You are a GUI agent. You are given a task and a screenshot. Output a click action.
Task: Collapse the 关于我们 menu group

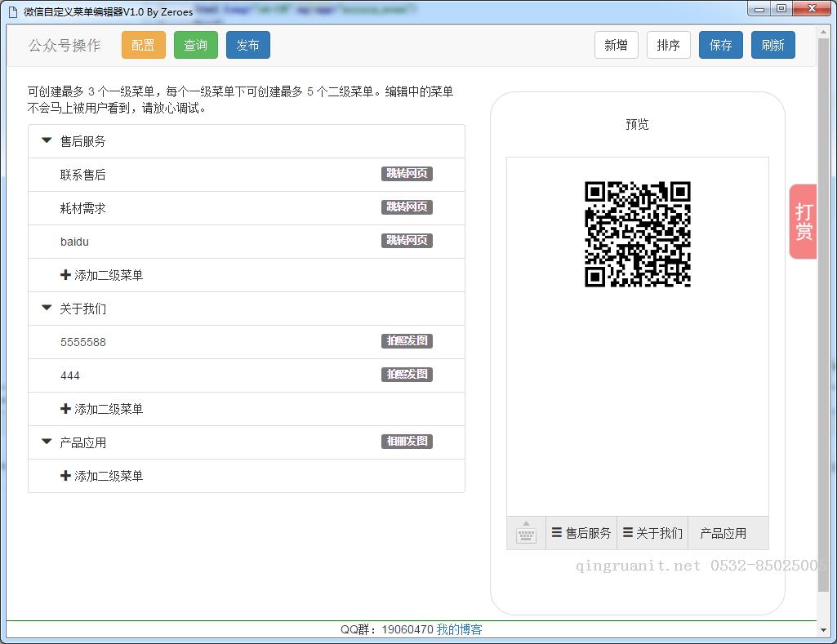click(47, 309)
